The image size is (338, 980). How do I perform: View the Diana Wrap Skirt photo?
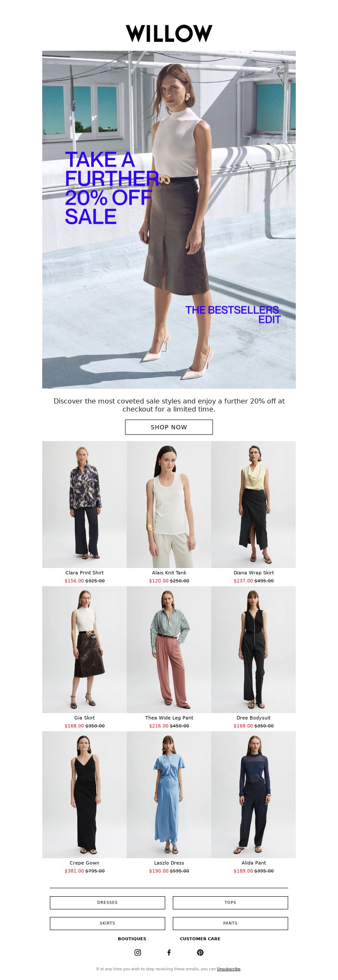pyautogui.click(x=253, y=505)
